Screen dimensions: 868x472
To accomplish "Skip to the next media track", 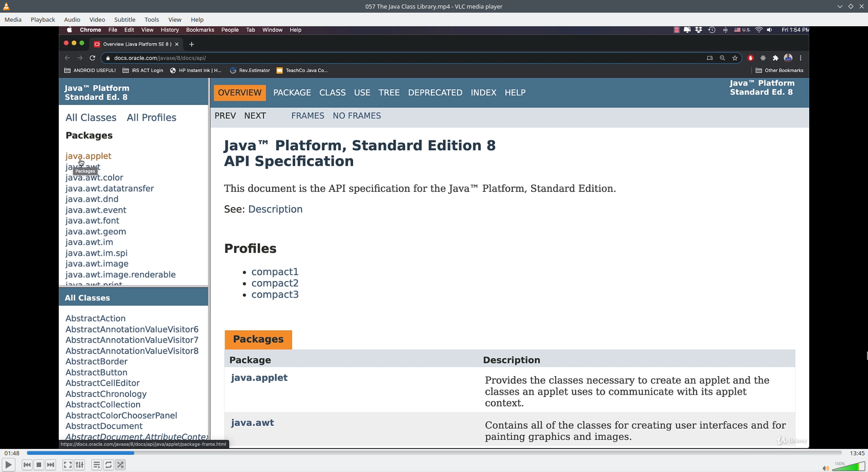I will [51, 465].
